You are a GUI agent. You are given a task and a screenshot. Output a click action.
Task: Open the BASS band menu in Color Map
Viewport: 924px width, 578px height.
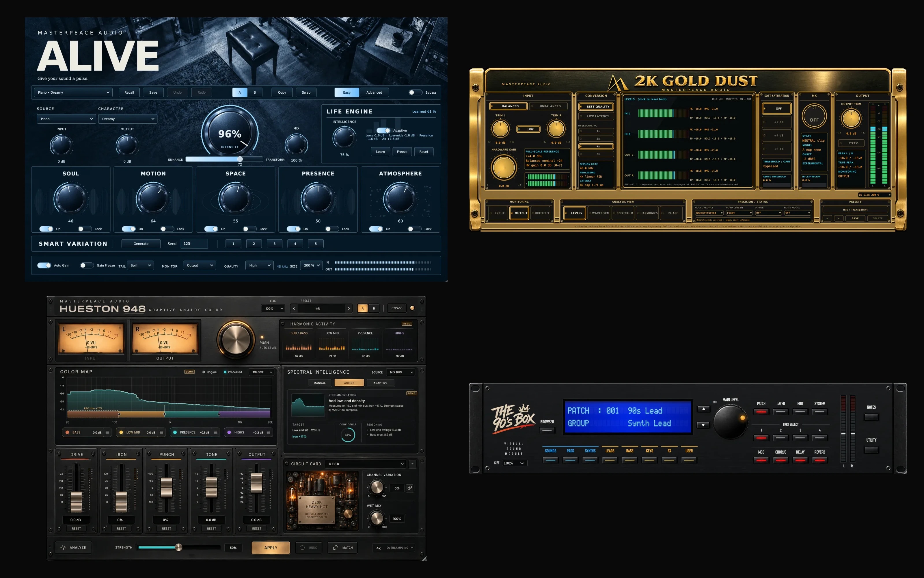click(x=107, y=432)
